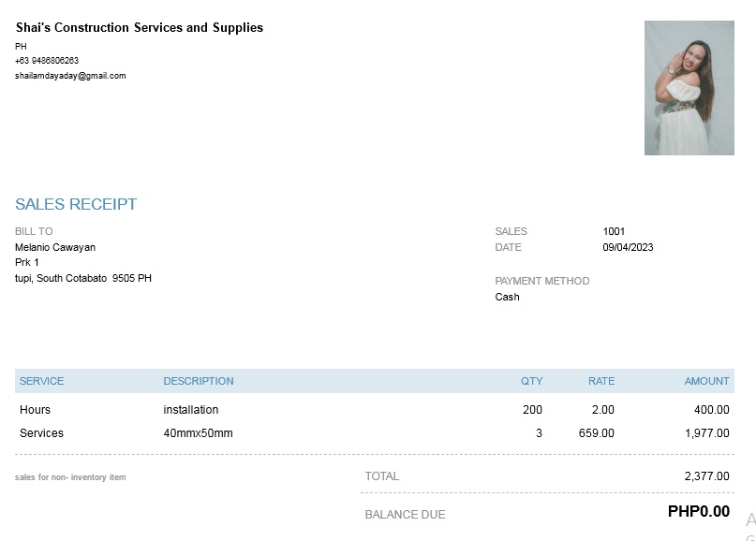Click the tupi, South Cotabato address line
This screenshot has height=541, width=756.
83,278
